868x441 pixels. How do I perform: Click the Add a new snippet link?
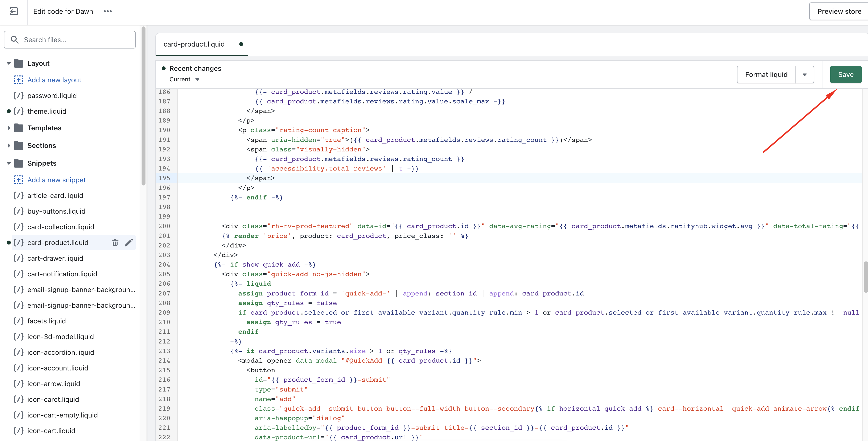point(56,180)
